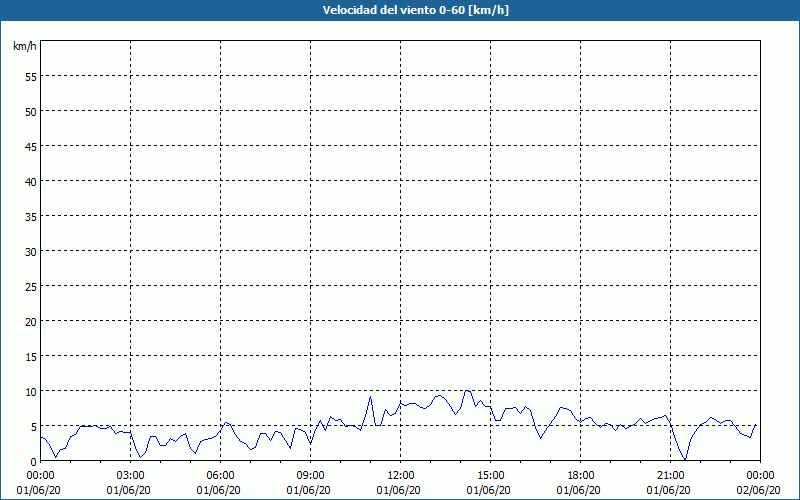Click the 20 y-axis tick label
The height and width of the screenshot is (500, 800).
click(31, 321)
